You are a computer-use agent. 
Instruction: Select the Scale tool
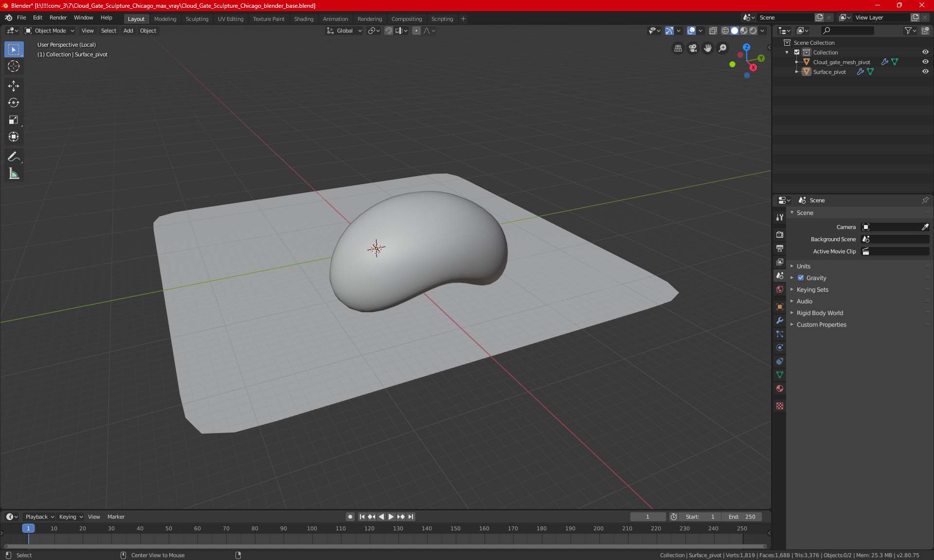click(x=14, y=120)
